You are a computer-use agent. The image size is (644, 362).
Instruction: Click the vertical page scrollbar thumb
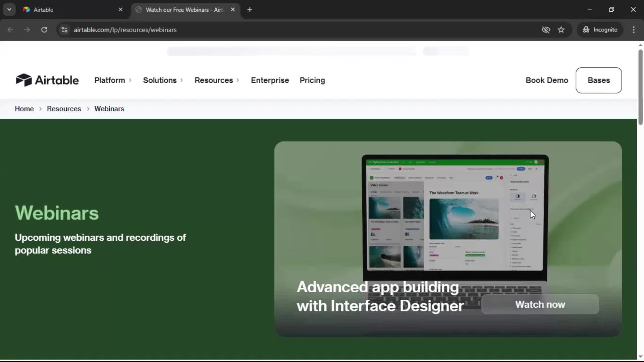pyautogui.click(x=640, y=87)
